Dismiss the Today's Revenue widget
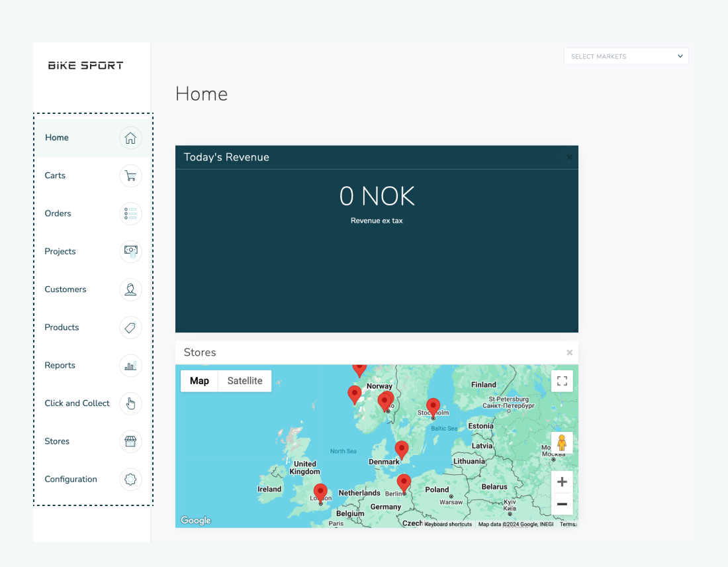728x567 pixels. point(569,157)
